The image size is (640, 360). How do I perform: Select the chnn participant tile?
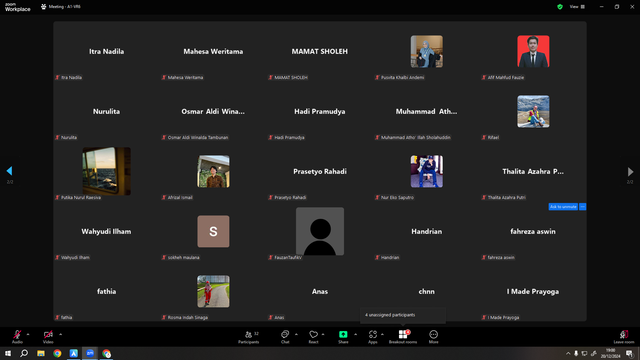click(x=427, y=291)
